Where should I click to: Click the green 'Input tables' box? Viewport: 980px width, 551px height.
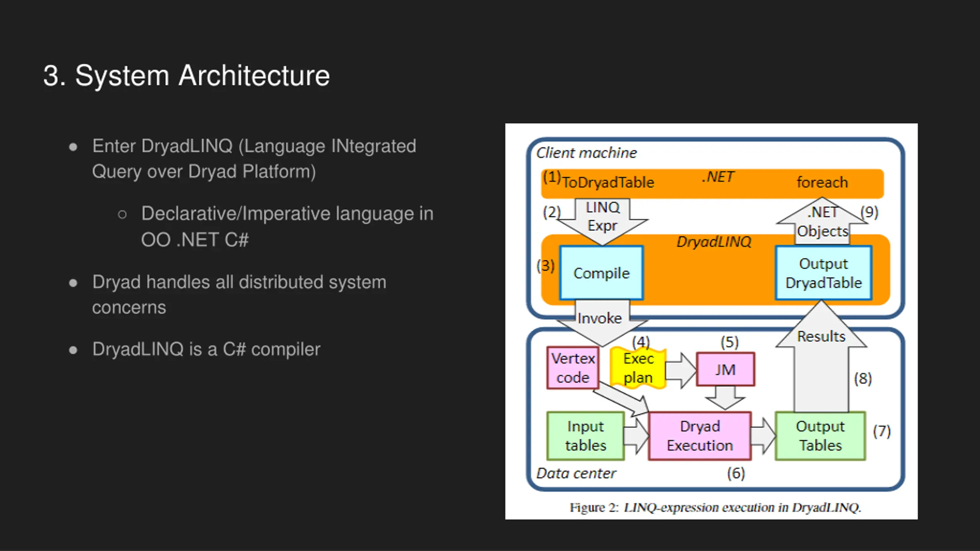pos(586,436)
